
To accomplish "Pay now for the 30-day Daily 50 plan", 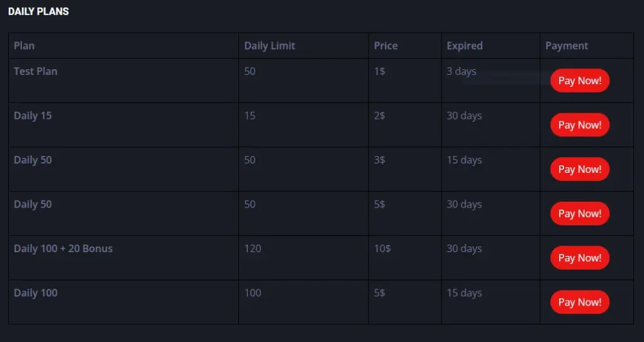I will 579,214.
